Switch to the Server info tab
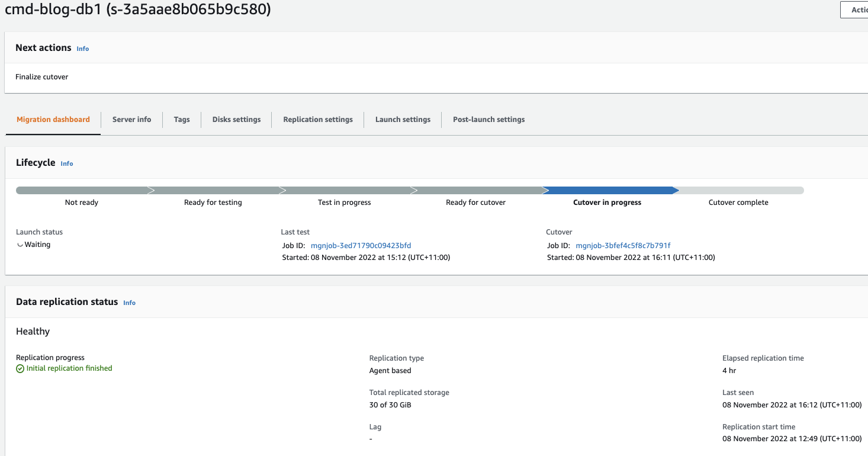 (131, 119)
